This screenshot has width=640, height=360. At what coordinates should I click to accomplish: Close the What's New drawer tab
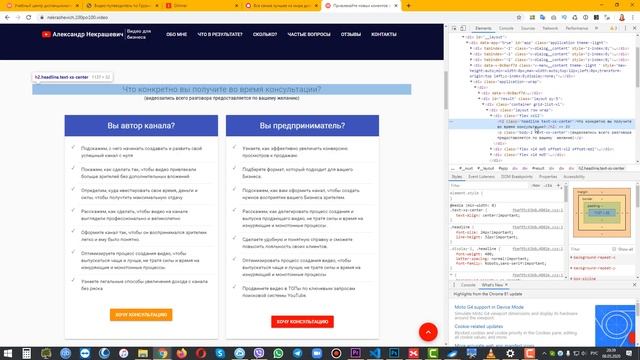point(507,285)
